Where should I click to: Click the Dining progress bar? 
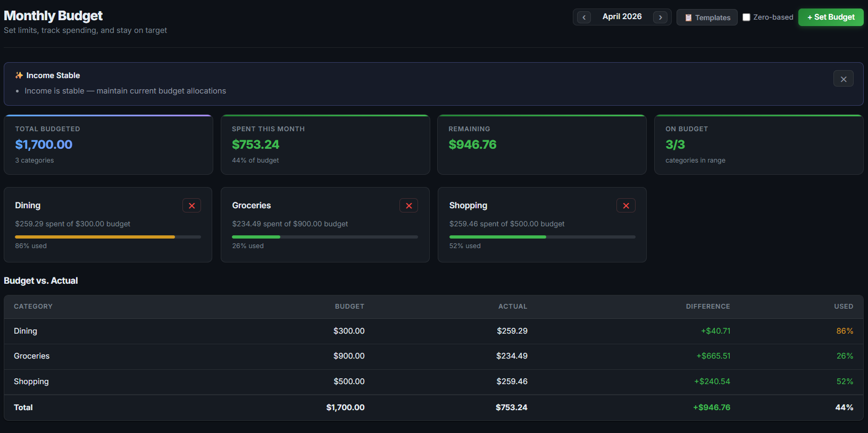coord(108,237)
